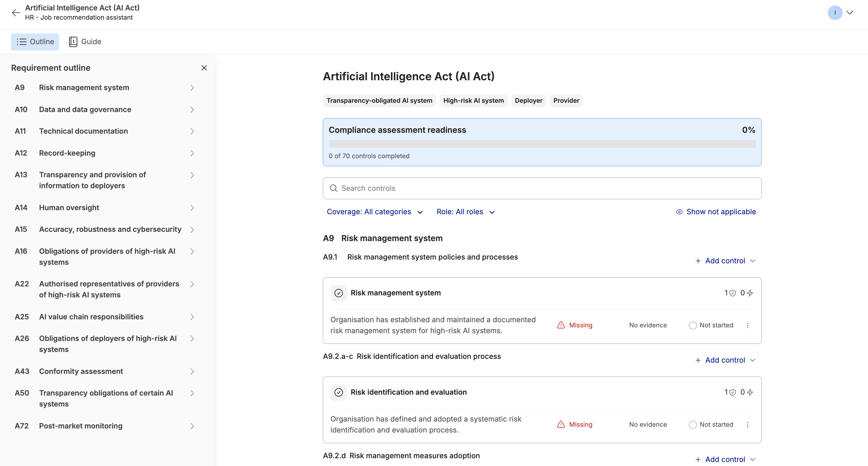Select A14 Human oversight in outline
868x466 pixels.
click(69, 208)
